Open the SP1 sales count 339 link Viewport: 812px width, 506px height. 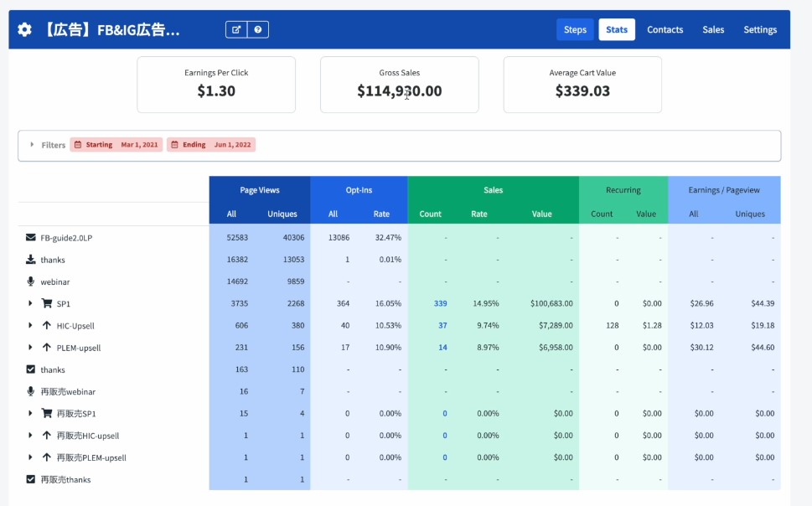tap(440, 303)
